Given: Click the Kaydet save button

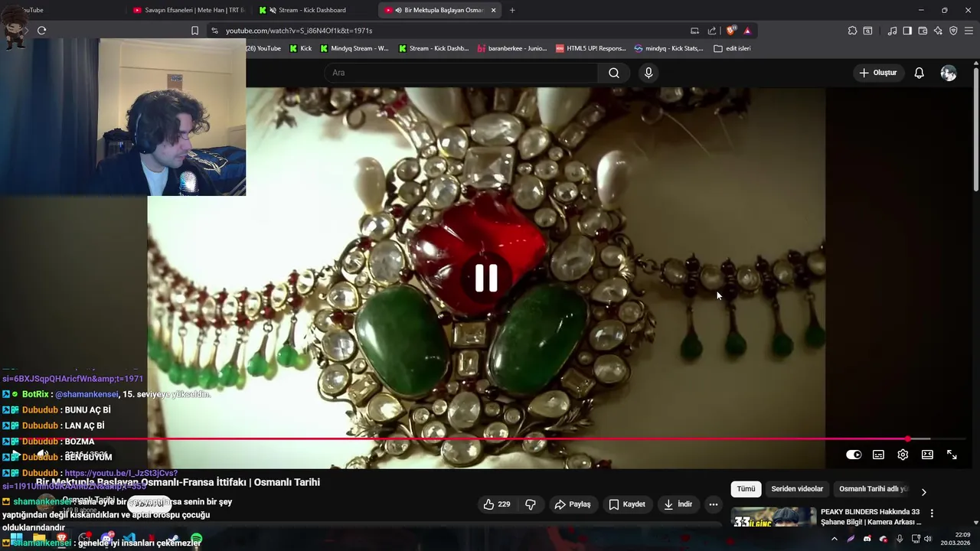Looking at the screenshot, I should (627, 504).
